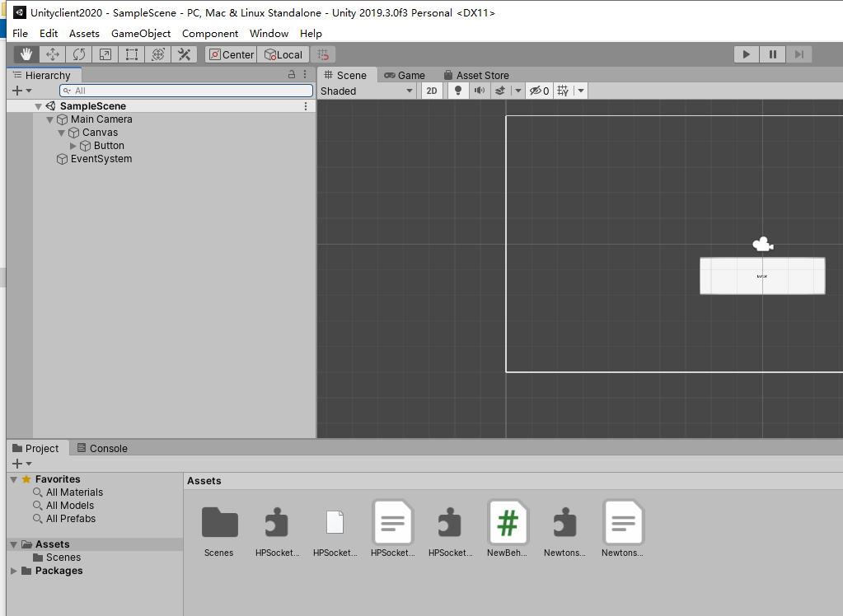Open the Project create plus dropdown
The height and width of the screenshot is (616, 843).
coord(21,464)
